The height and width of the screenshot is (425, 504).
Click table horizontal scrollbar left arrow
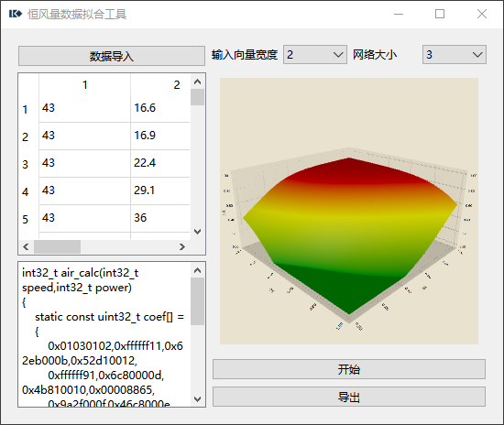26,246
